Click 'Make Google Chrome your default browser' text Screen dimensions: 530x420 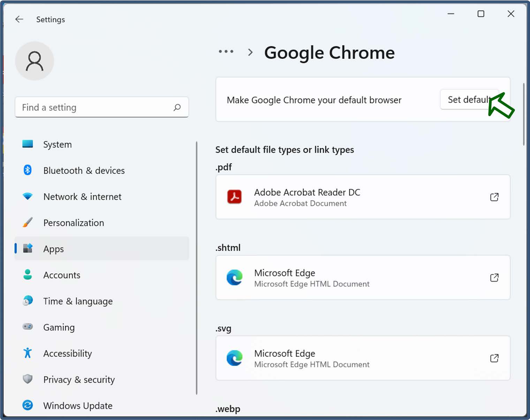[x=314, y=100]
